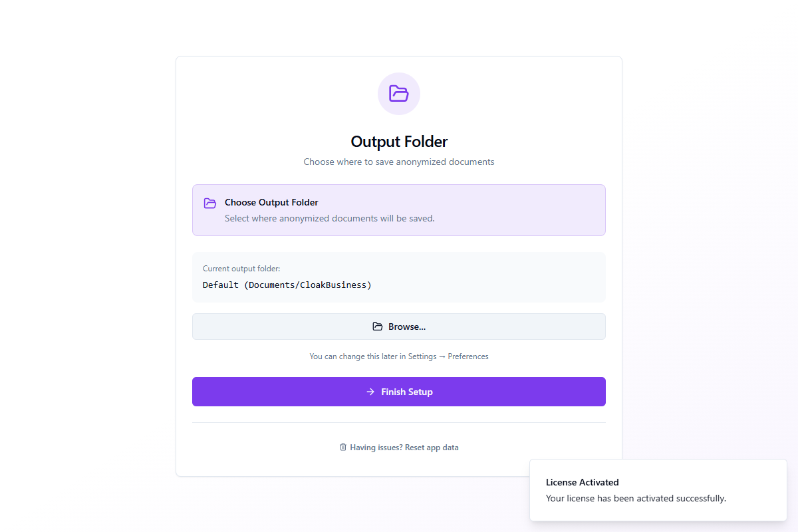Click the "Having issues? Reset app data" link
Screen dimensions: 798x532
pos(404,448)
